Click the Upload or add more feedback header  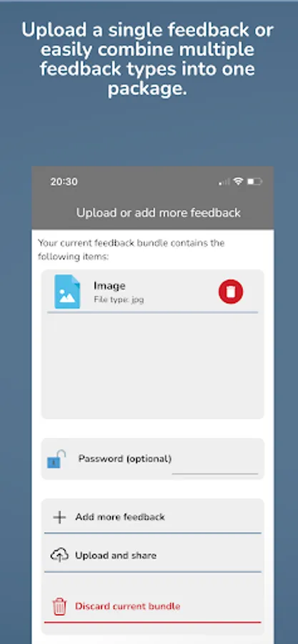tap(158, 213)
